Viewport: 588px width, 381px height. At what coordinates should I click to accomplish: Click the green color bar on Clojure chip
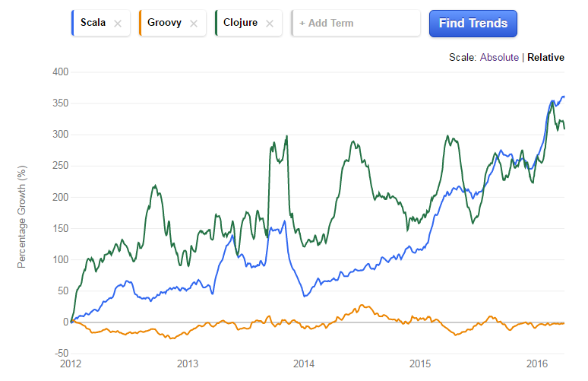217,23
